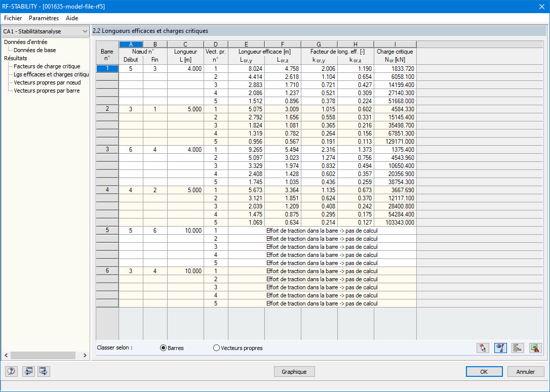Click the Annuler button
550x392 pixels.
click(x=526, y=372)
